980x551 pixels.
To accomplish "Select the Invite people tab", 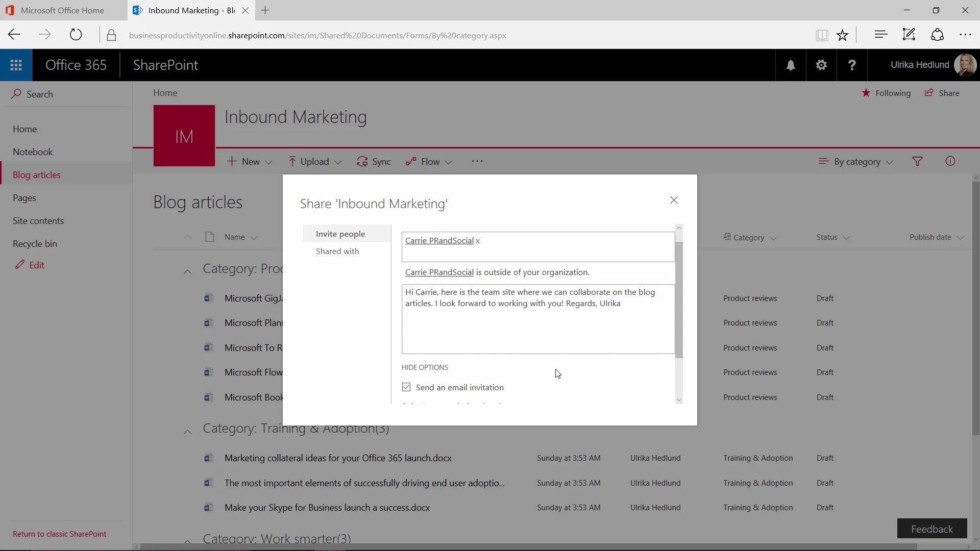I will click(x=340, y=234).
